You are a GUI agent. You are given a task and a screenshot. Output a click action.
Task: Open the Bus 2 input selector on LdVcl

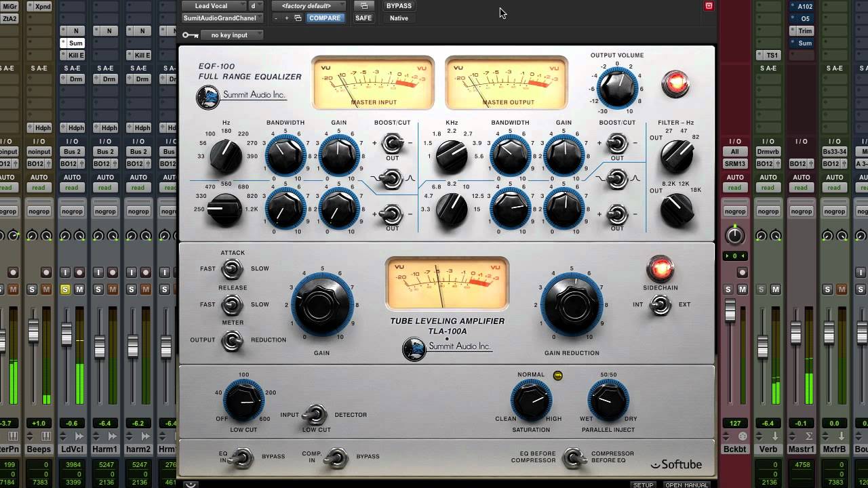(72, 152)
